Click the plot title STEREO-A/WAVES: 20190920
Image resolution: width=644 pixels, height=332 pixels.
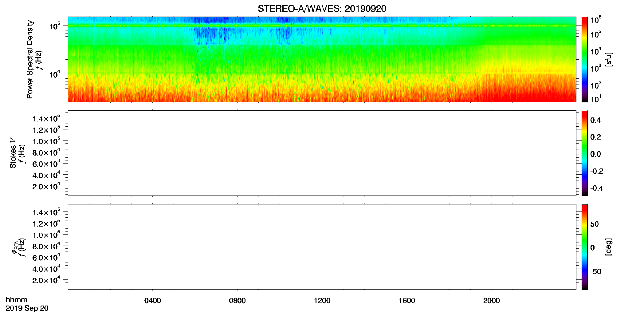[322, 9]
